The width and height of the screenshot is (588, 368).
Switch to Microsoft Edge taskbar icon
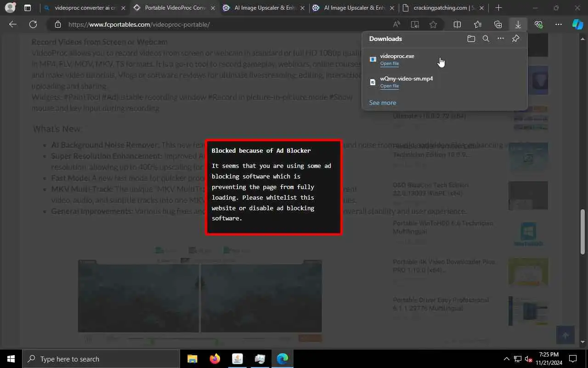click(x=283, y=359)
